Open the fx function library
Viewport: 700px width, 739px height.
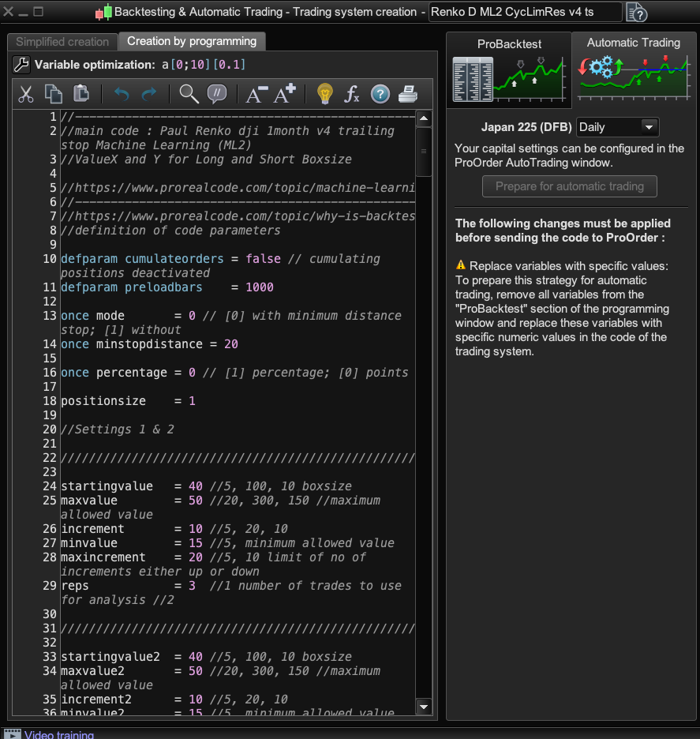352,94
